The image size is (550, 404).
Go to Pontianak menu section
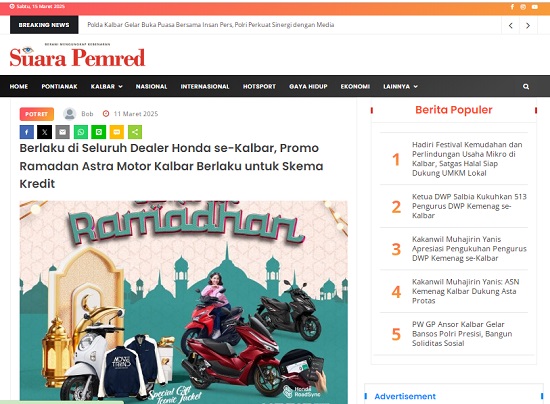(x=59, y=86)
